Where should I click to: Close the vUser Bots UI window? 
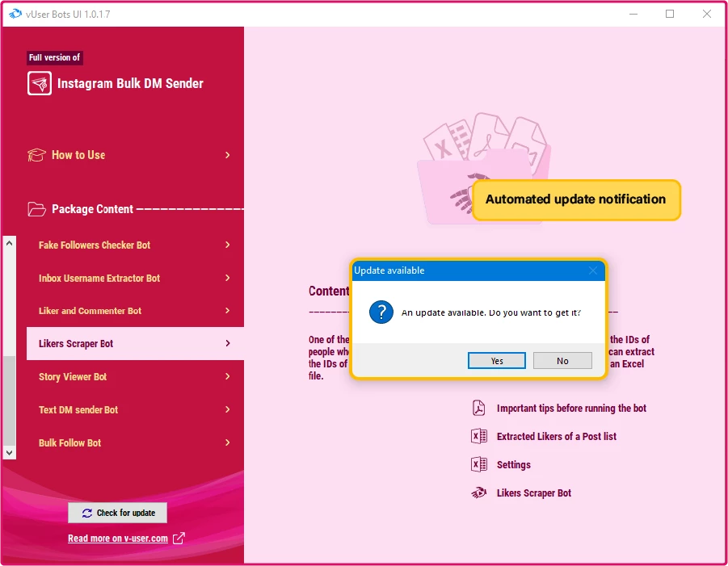tap(707, 14)
